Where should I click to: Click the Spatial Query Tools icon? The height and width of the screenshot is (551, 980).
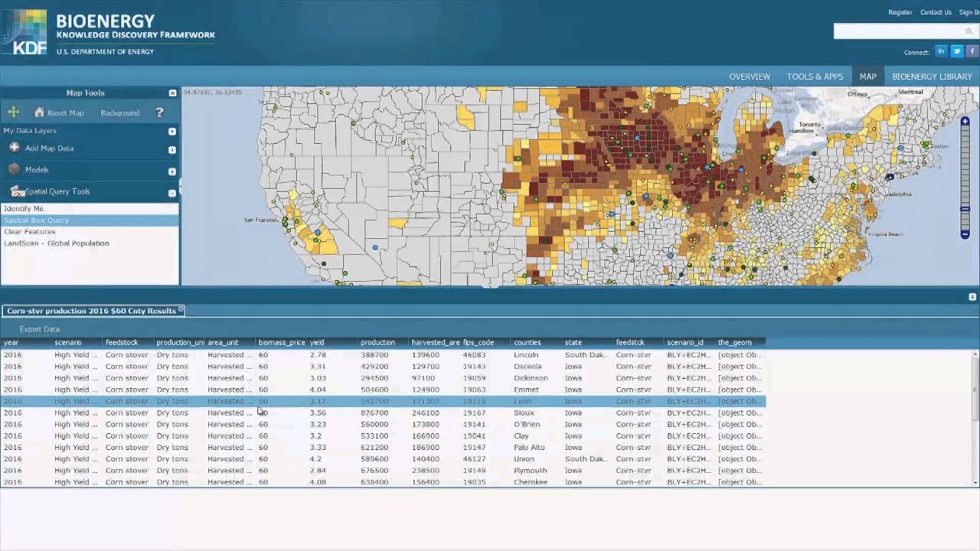17,191
